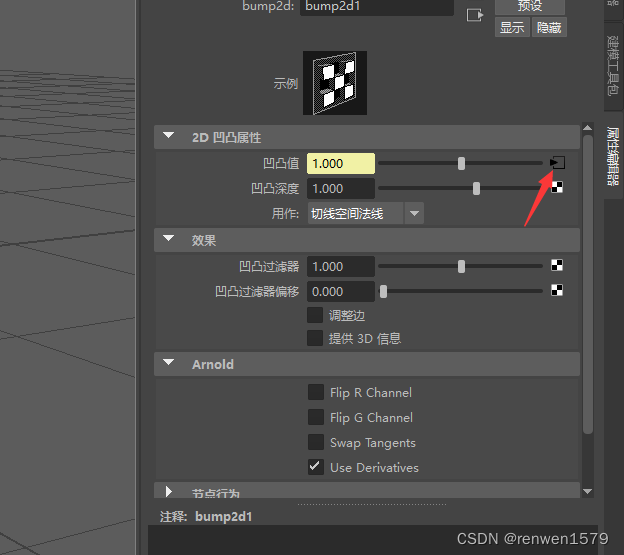Enable the 调整边 checkbox
Screen dimensions: 624x555
point(315,315)
